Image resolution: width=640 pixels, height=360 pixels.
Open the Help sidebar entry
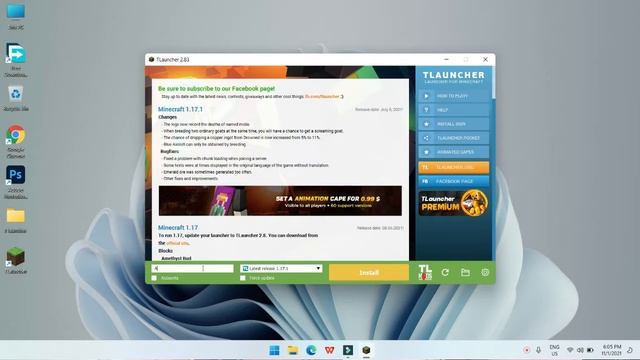click(x=453, y=110)
